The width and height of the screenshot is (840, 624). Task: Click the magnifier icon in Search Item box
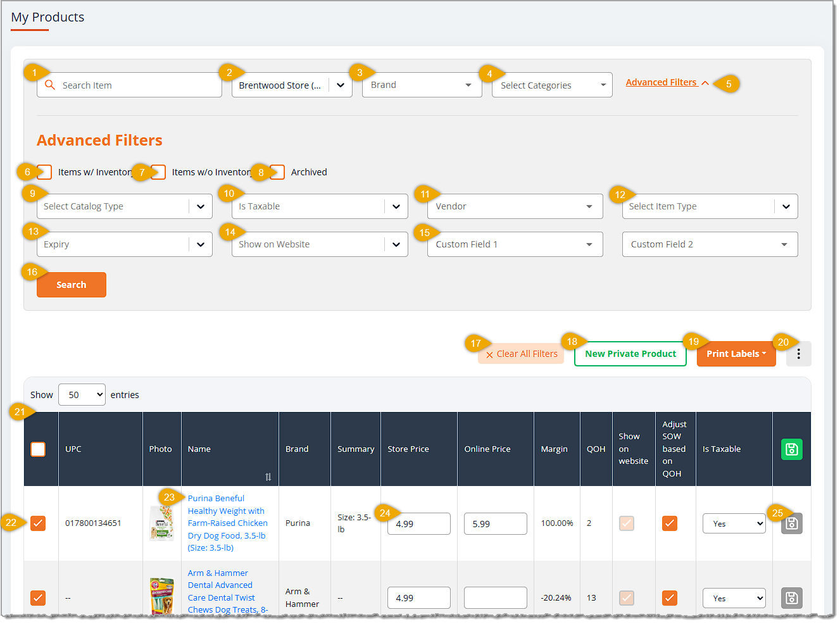pyautogui.click(x=50, y=85)
